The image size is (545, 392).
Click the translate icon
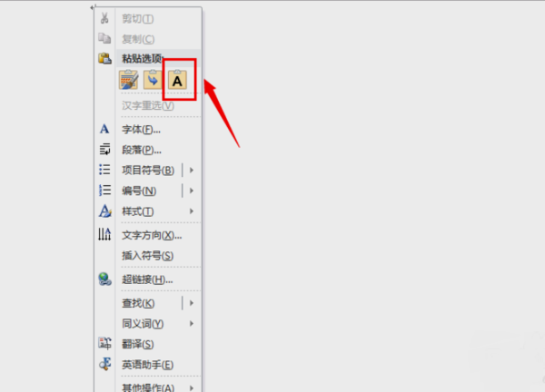tap(104, 343)
